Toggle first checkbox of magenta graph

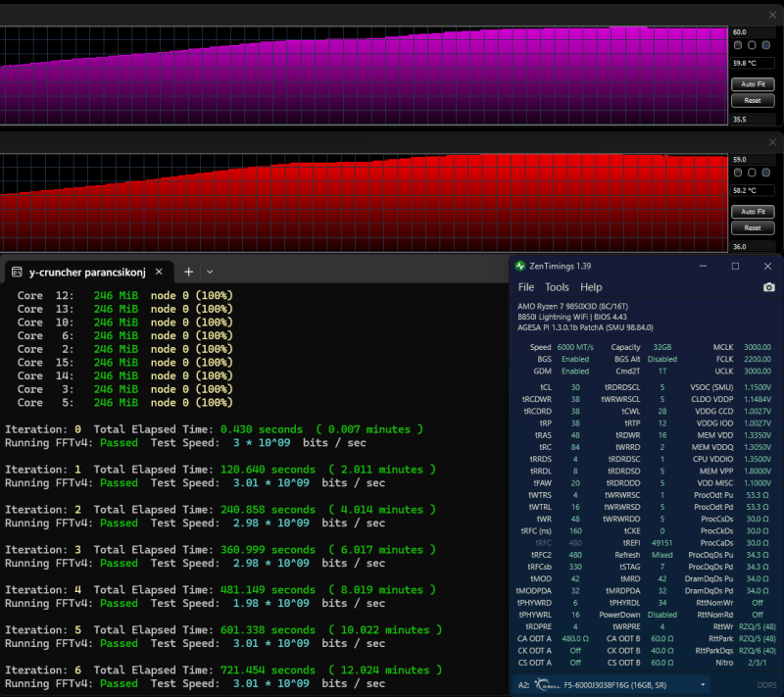(738, 45)
